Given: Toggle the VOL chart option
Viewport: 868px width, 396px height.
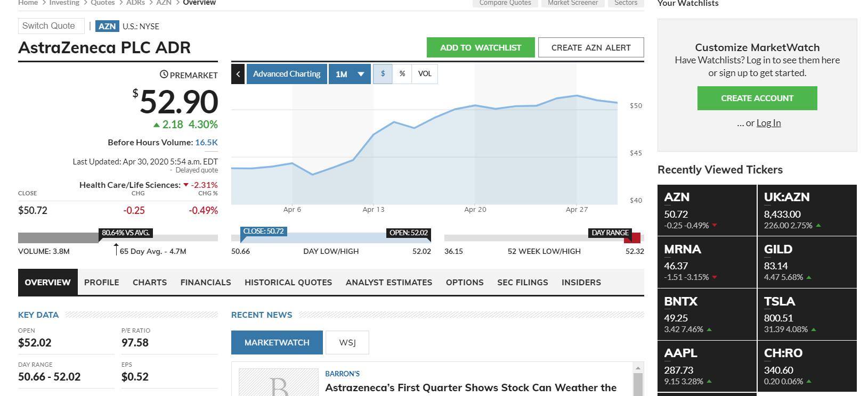Looking at the screenshot, I should click(425, 74).
